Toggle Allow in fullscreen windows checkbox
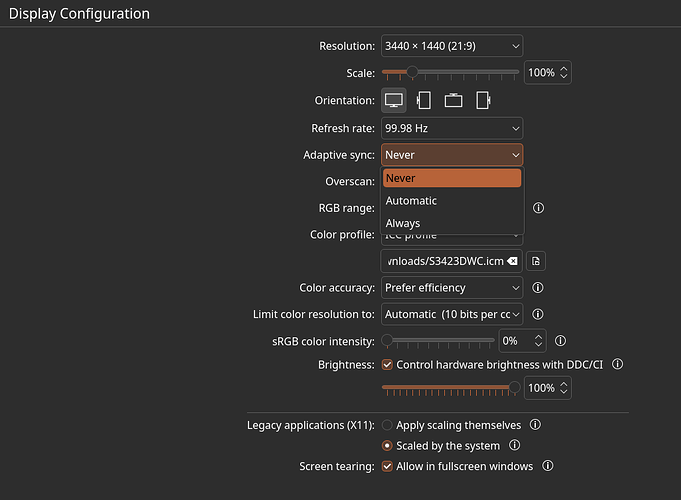 point(387,466)
